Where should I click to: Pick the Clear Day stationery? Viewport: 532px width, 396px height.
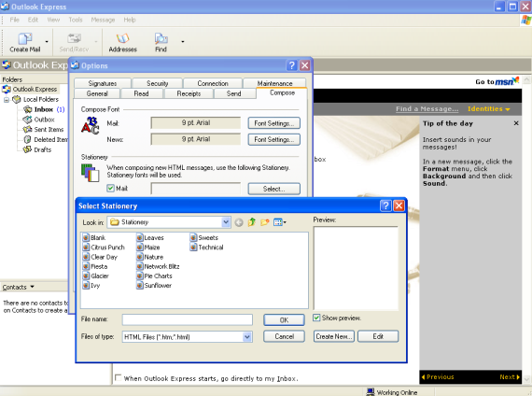point(100,257)
